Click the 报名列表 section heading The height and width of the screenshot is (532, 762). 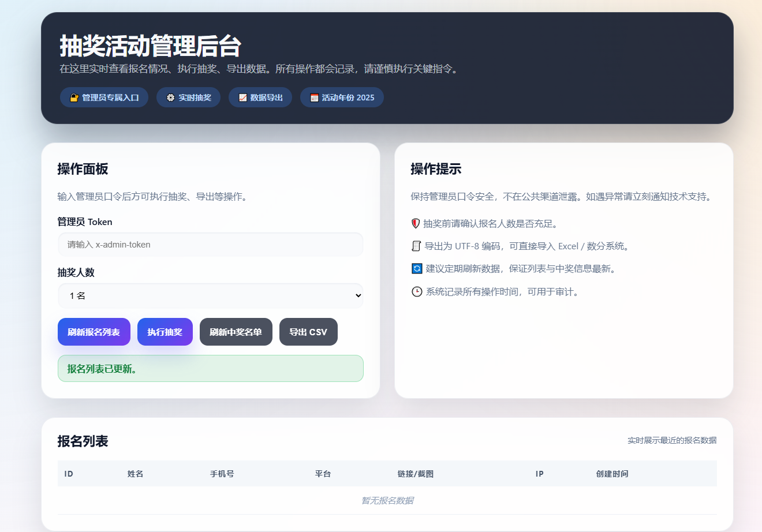pyautogui.click(x=83, y=441)
